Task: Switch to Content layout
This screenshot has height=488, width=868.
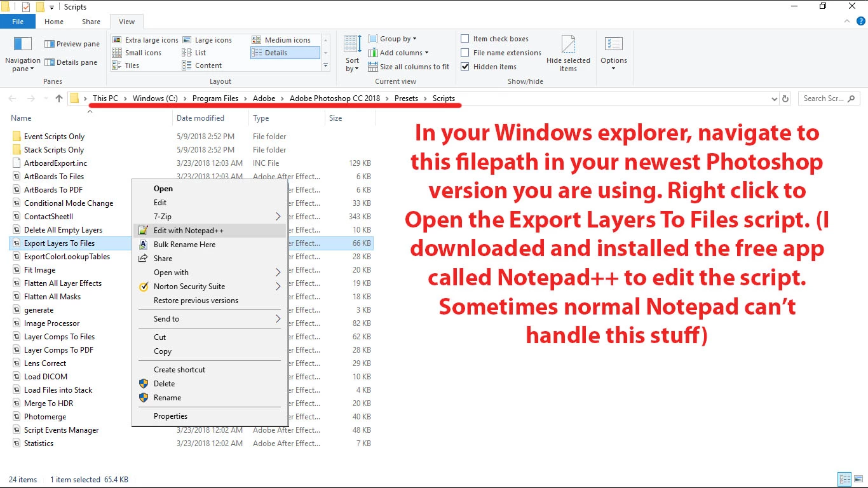Action: (x=202, y=65)
